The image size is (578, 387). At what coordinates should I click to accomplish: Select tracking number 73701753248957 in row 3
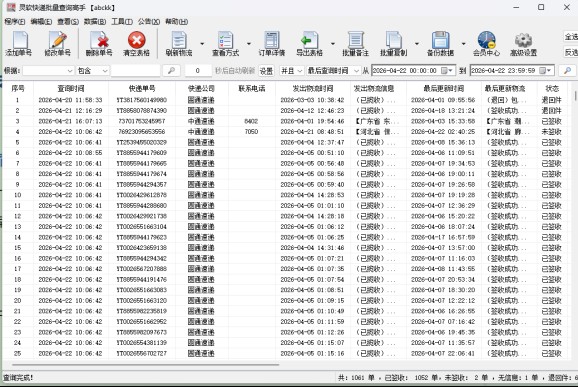pyautogui.click(x=142, y=121)
